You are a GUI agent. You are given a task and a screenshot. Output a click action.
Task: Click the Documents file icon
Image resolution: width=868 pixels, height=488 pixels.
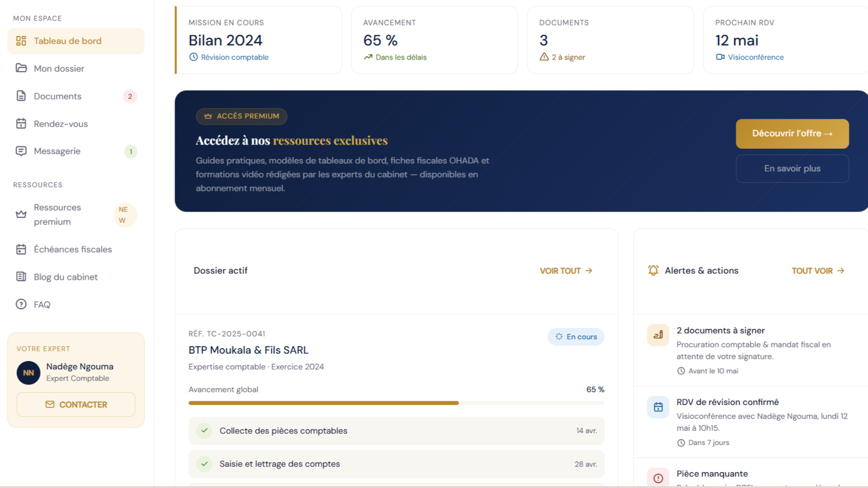click(21, 96)
